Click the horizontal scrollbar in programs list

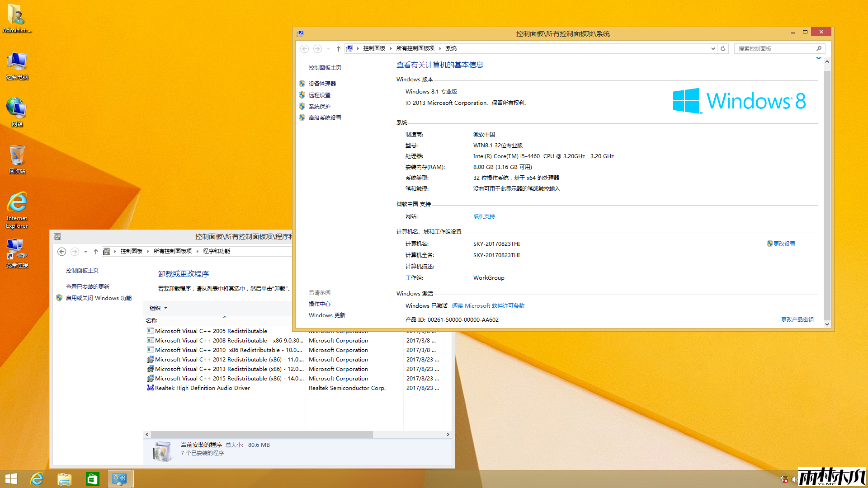tap(262, 434)
